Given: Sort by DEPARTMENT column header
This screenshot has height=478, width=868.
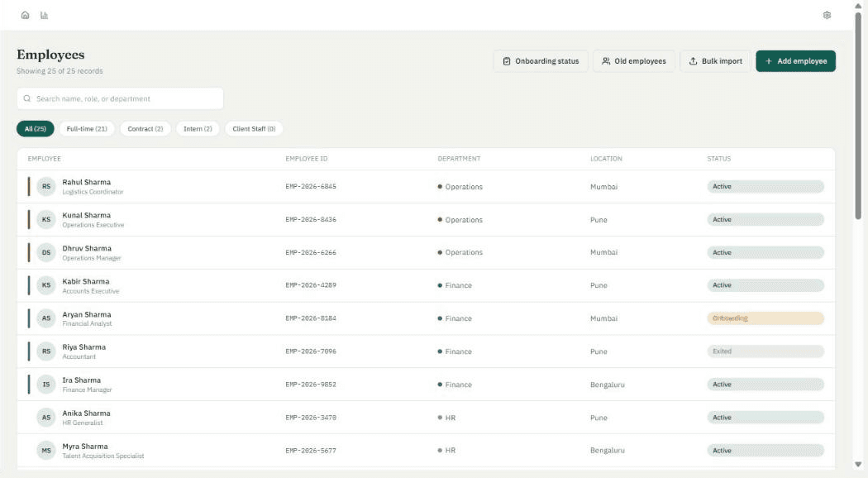Looking at the screenshot, I should (459, 159).
